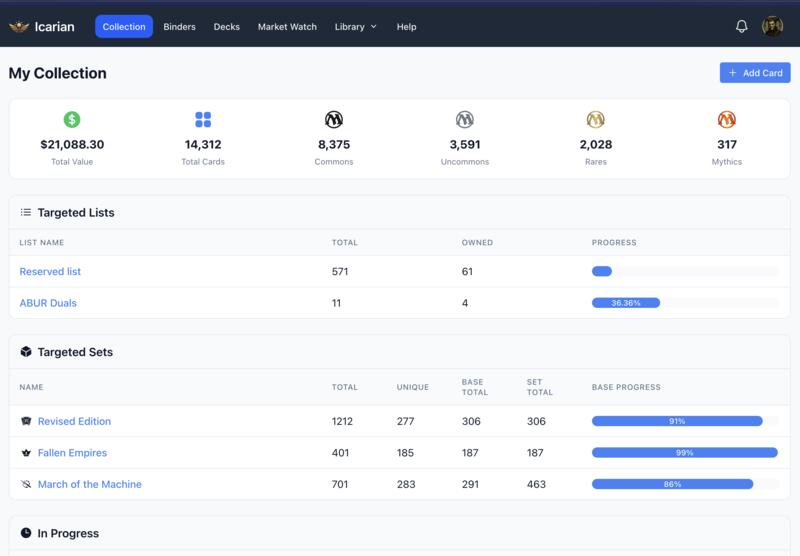Click the blue grid Total Cards icon
Viewport: 800px width, 556px height.
pos(203,119)
